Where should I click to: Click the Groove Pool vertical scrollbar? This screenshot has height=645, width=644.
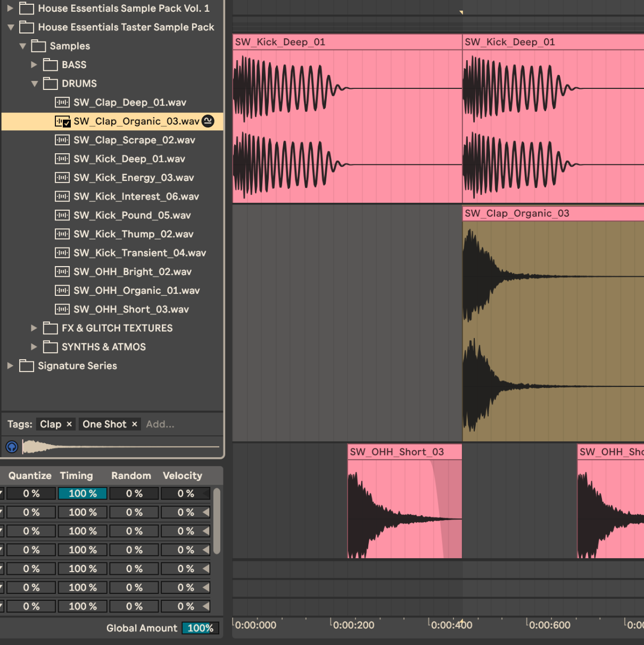pos(217,522)
